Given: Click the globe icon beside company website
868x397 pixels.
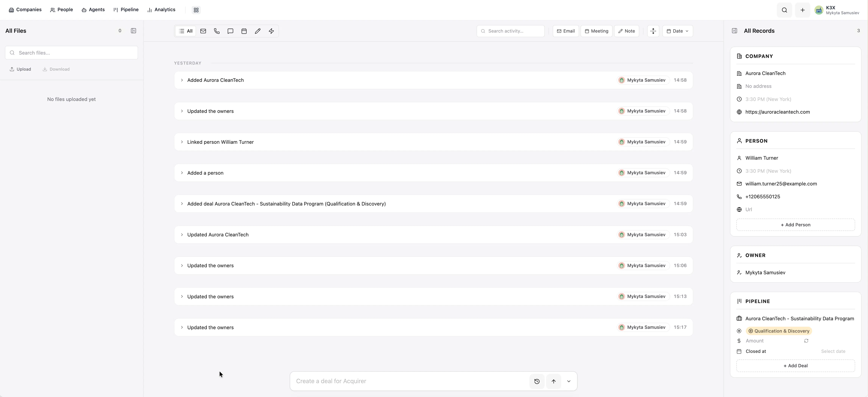Looking at the screenshot, I should click(739, 112).
